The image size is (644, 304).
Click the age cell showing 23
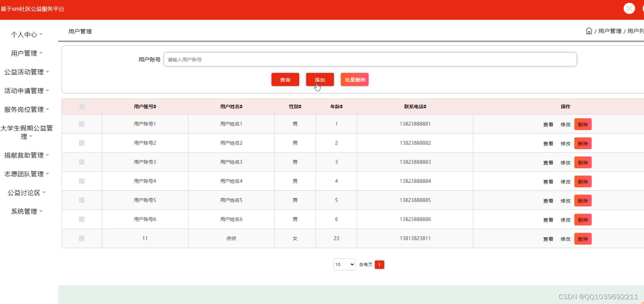click(336, 238)
